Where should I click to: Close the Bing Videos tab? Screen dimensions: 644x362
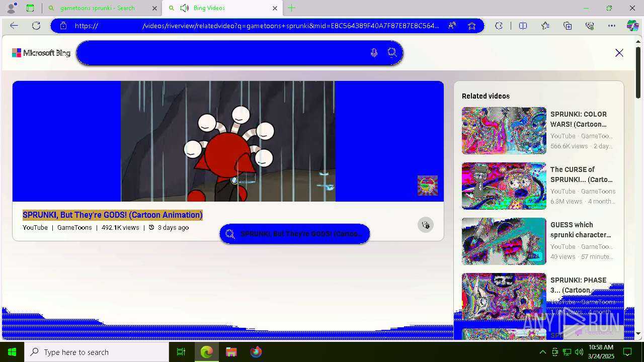pos(275,8)
